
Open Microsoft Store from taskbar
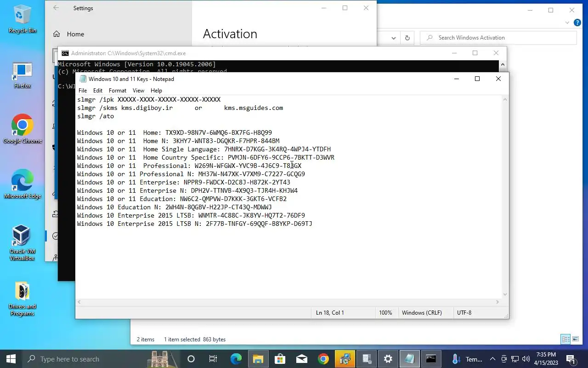coord(280,359)
